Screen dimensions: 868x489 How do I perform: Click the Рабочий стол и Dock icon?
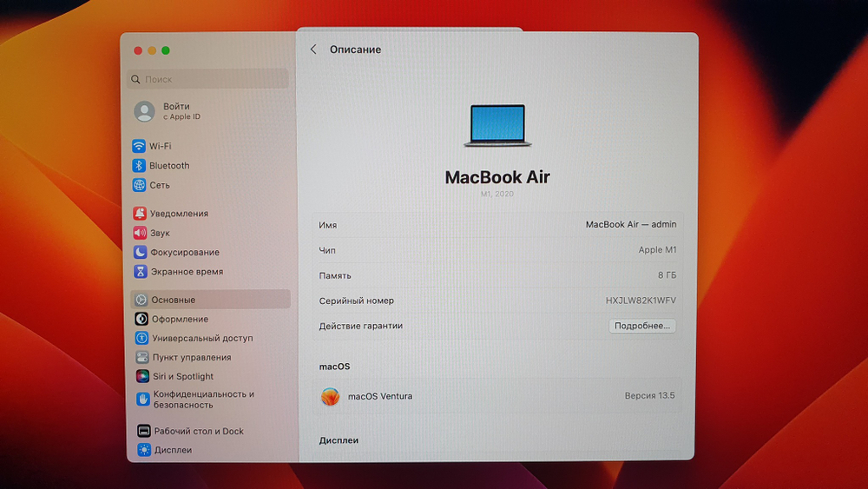click(x=144, y=430)
